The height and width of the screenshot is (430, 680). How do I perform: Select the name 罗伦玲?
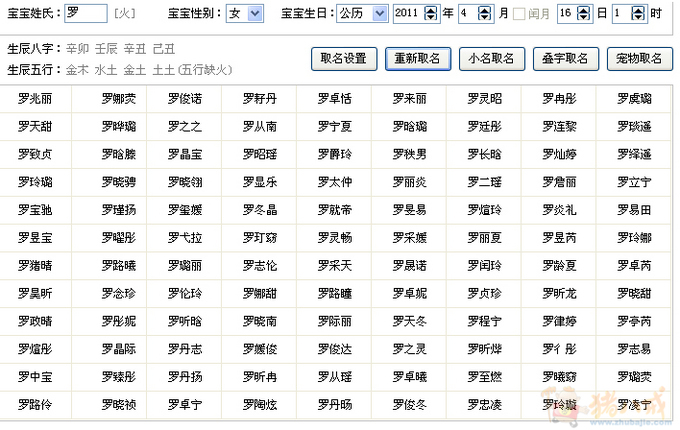point(185,294)
